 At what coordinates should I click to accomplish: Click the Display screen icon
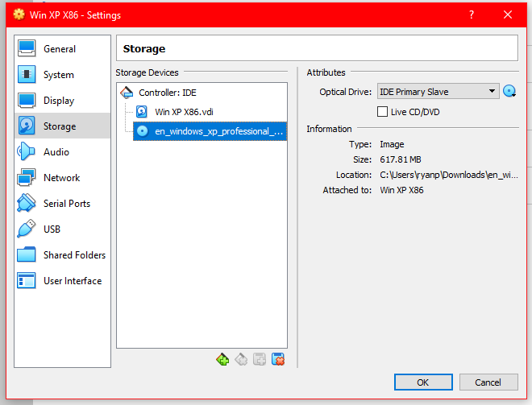tap(26, 100)
